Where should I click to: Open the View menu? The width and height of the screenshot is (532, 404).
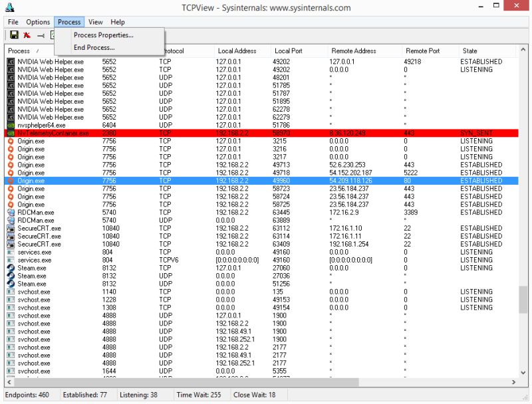[x=95, y=22]
